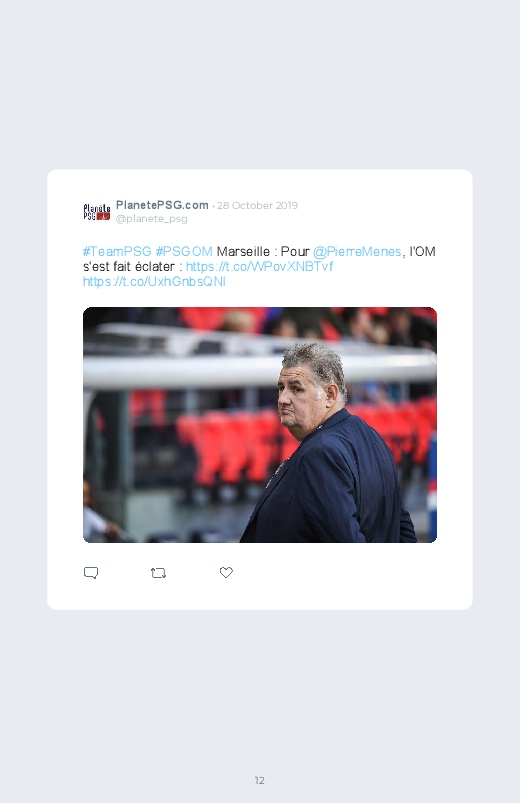Open the PlanetePSG.com account name
Viewport: 520px width, 803px height.
[162, 205]
